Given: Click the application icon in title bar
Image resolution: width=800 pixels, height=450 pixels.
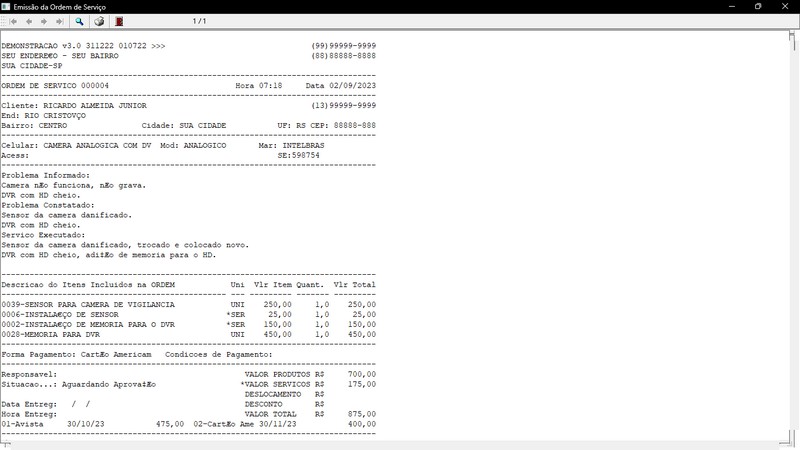Looking at the screenshot, I should [7, 6].
